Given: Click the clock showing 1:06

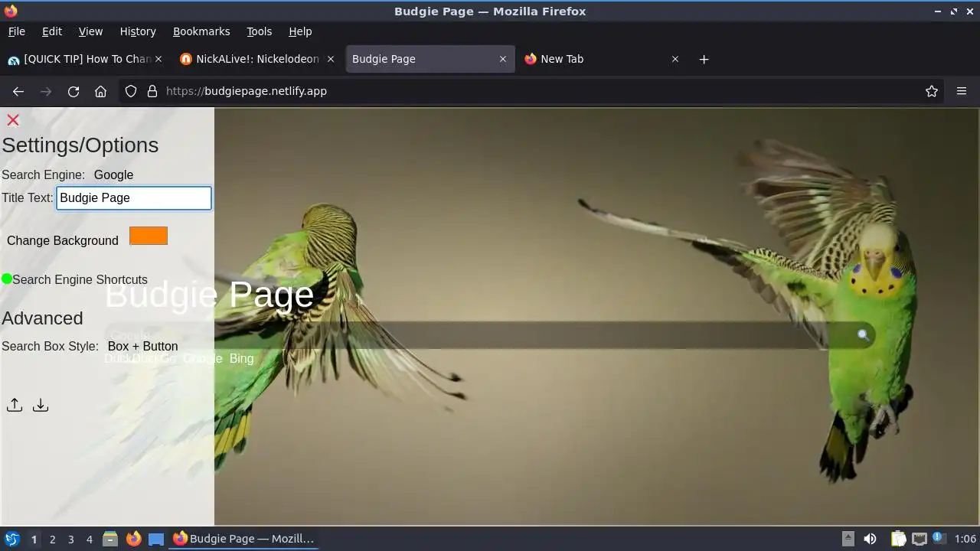Looking at the screenshot, I should [965, 539].
